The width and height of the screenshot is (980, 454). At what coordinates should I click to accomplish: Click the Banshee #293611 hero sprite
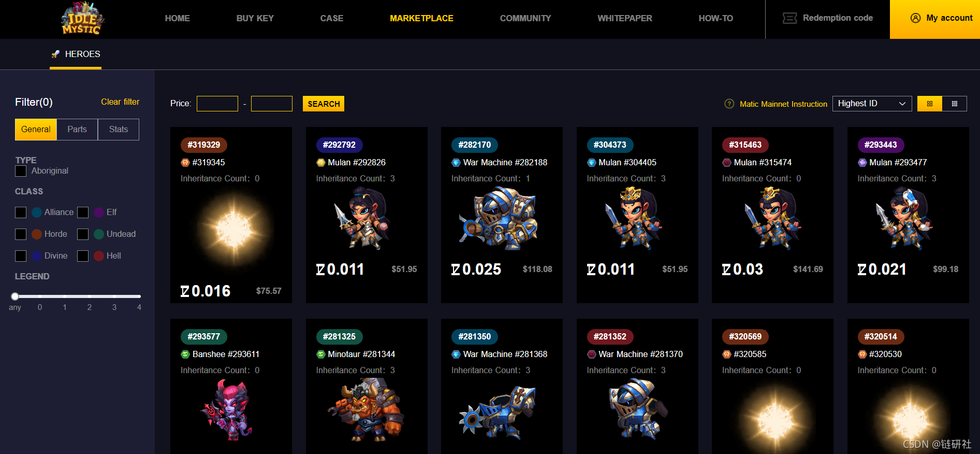click(x=228, y=409)
